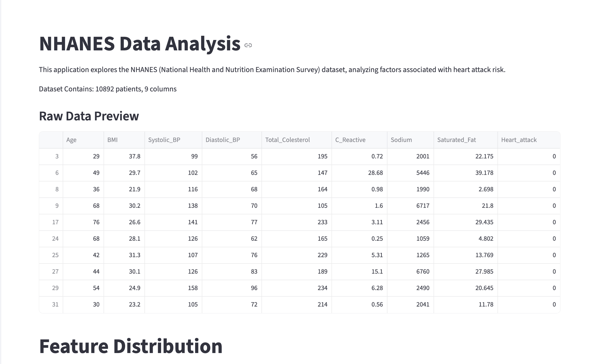Click the NHANES Data Analysis title heading

click(139, 44)
